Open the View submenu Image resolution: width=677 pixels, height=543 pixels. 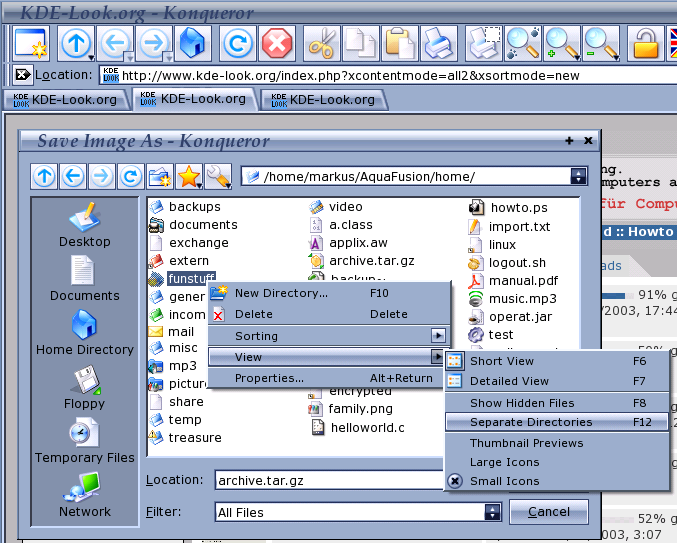click(x=329, y=357)
